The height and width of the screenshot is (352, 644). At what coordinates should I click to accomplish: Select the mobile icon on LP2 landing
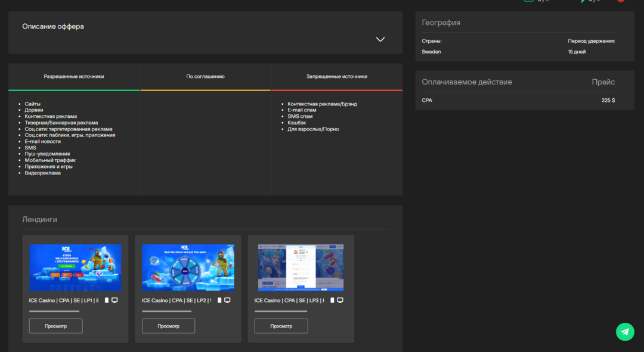[x=219, y=300]
